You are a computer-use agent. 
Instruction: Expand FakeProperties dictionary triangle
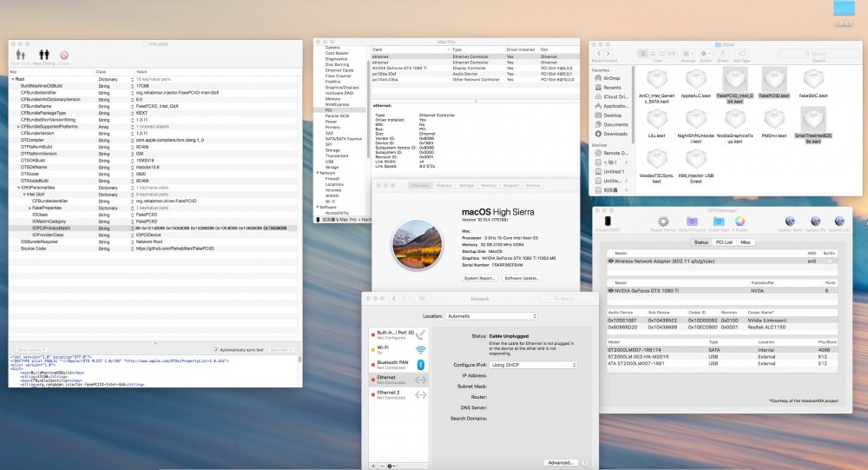coord(30,208)
